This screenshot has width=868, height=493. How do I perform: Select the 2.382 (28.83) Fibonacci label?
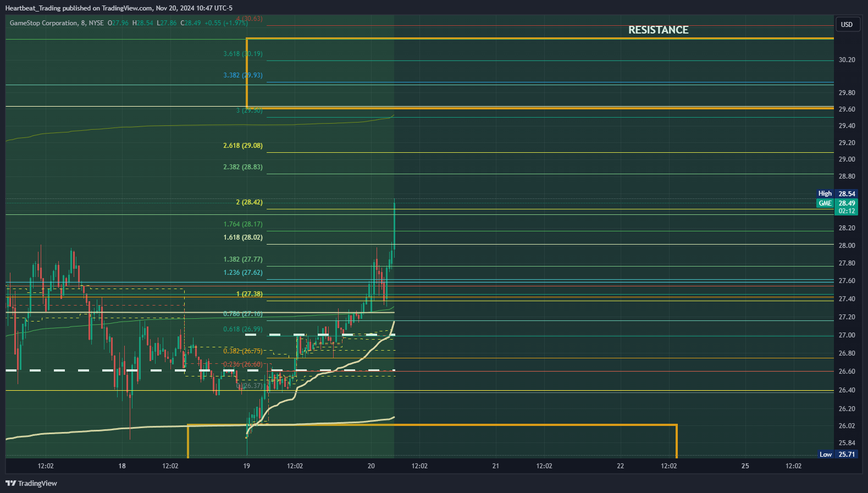(x=243, y=167)
